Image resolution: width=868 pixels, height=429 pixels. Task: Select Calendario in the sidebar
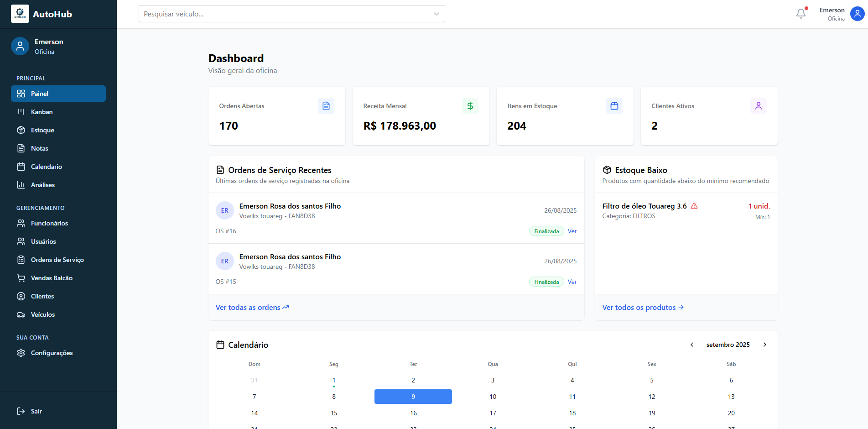pos(46,167)
